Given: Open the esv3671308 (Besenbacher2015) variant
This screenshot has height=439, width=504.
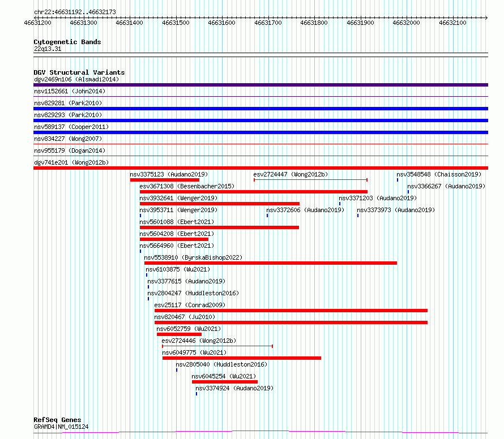Looking at the screenshot, I should pyautogui.click(x=187, y=186).
